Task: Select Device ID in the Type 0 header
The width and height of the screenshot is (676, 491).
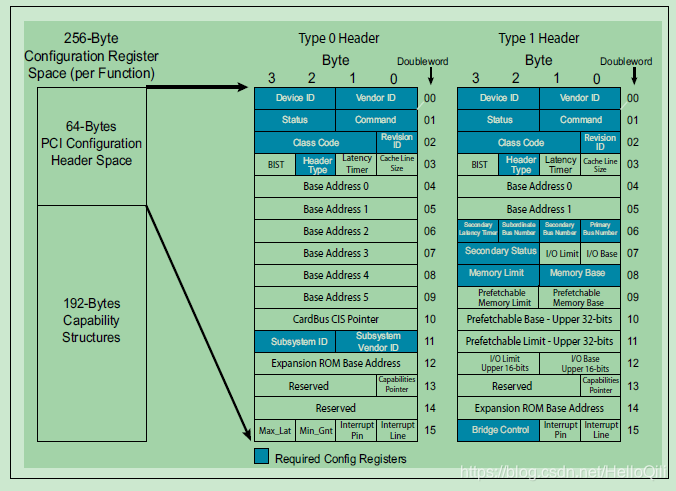Action: coord(295,98)
